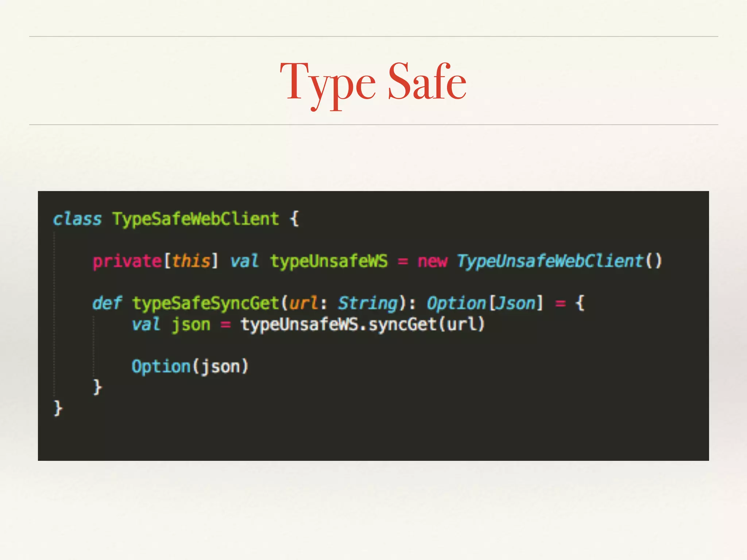The height and width of the screenshot is (560, 747).
Task: Click the 'this' qualifier in brackets
Action: click(191, 261)
